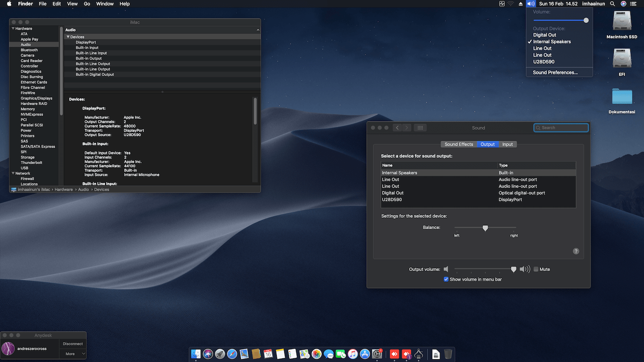Click the Output volume slider thumb

coord(513,270)
